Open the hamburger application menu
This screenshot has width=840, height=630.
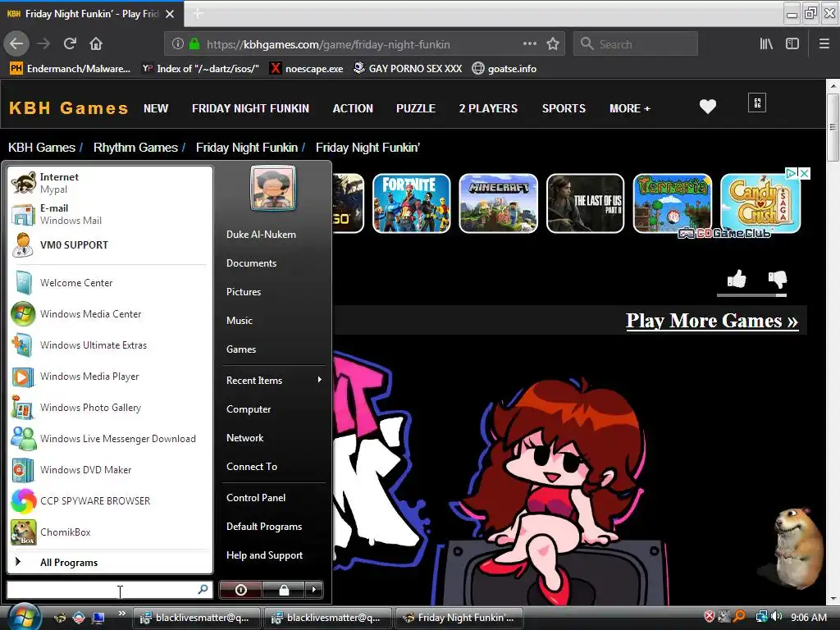pyautogui.click(x=824, y=44)
